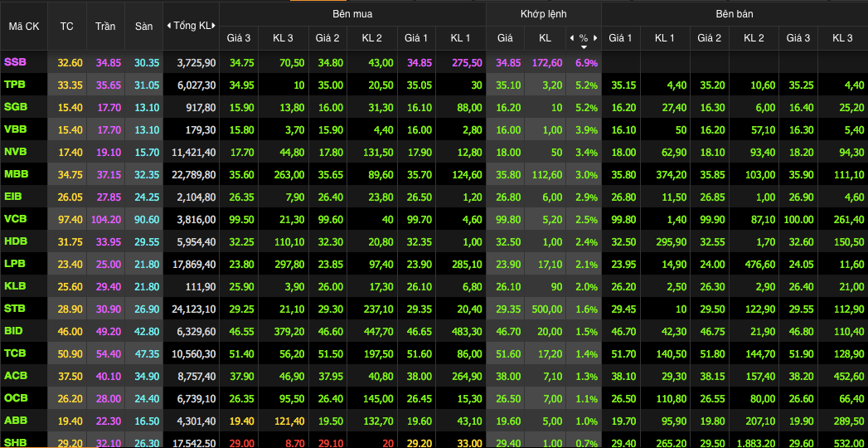Click left arrow beside Tổng KL header

click(x=168, y=26)
